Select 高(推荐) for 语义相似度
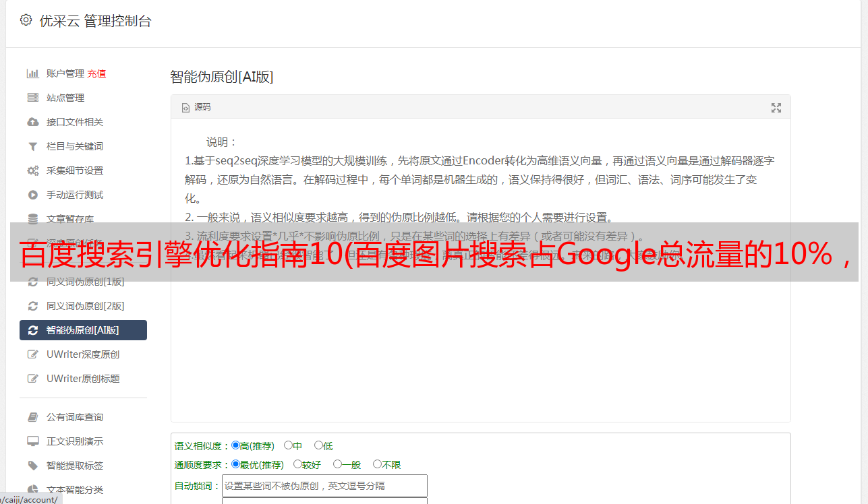 click(235, 445)
